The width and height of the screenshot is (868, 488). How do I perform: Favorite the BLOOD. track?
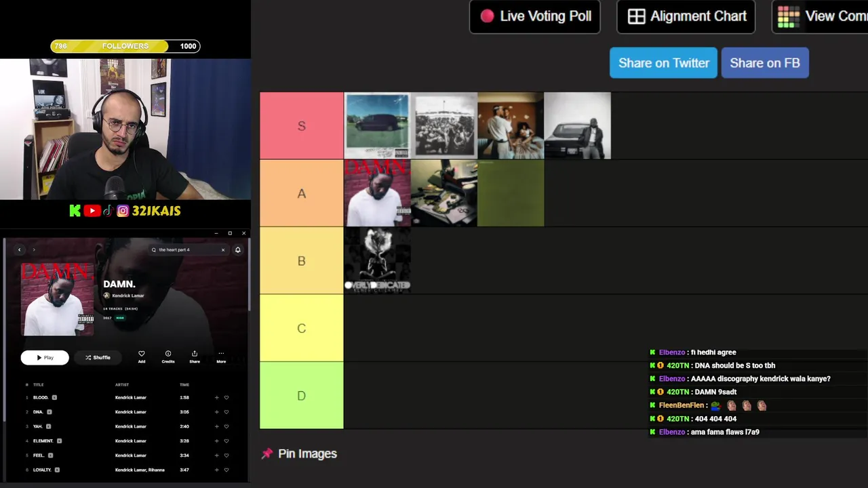click(226, 398)
